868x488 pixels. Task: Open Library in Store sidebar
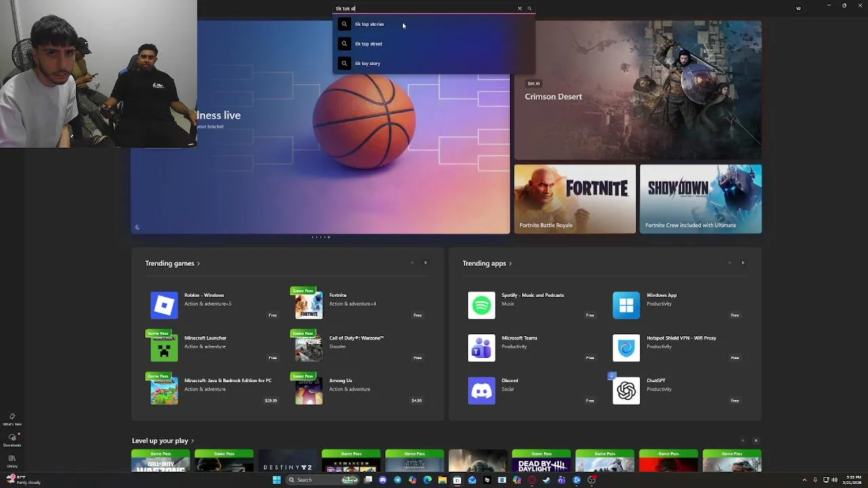coord(12,461)
